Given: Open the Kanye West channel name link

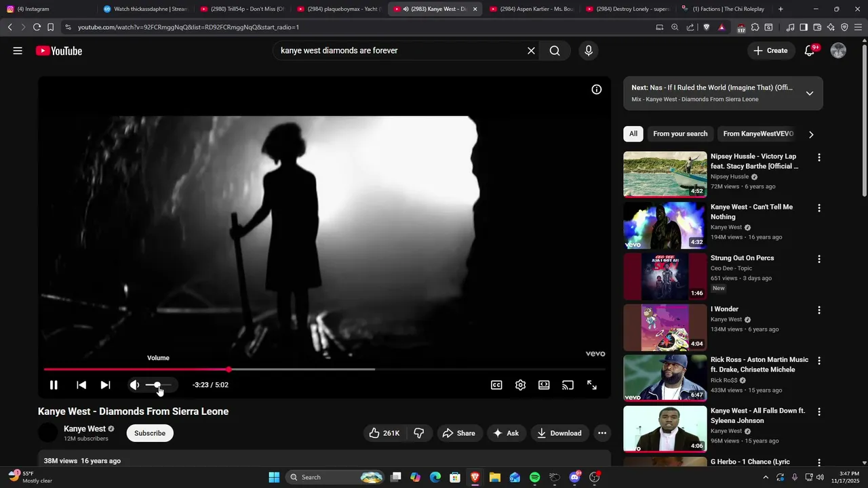Looking at the screenshot, I should 85,429.
